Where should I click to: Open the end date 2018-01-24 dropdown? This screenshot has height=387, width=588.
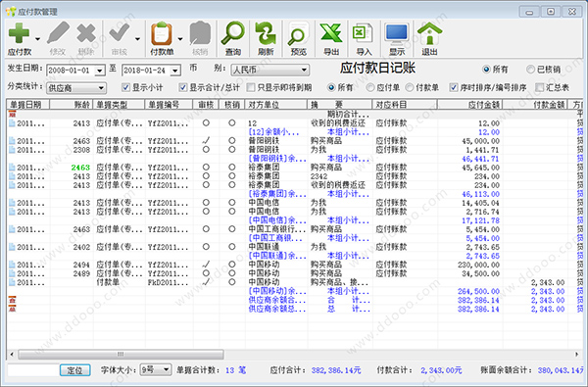pyautogui.click(x=175, y=71)
